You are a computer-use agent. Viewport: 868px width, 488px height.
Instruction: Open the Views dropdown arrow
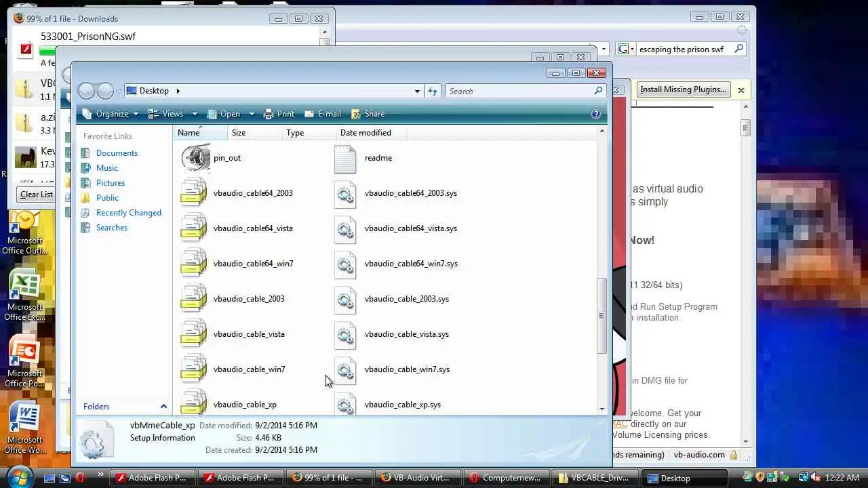click(195, 114)
